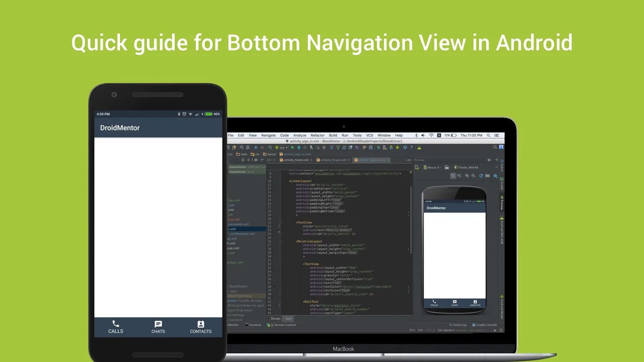Open the Theme_WithAB theme dropdown
644x362 pixels.
(x=466, y=167)
